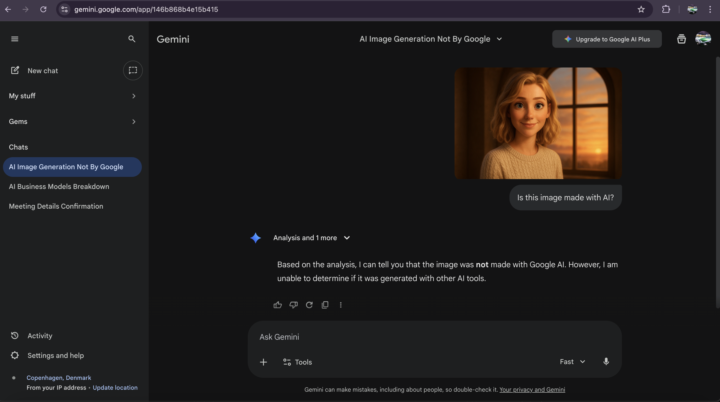Give thumbs up to the response
Viewport: 720px width, 402px height.
pyautogui.click(x=278, y=305)
